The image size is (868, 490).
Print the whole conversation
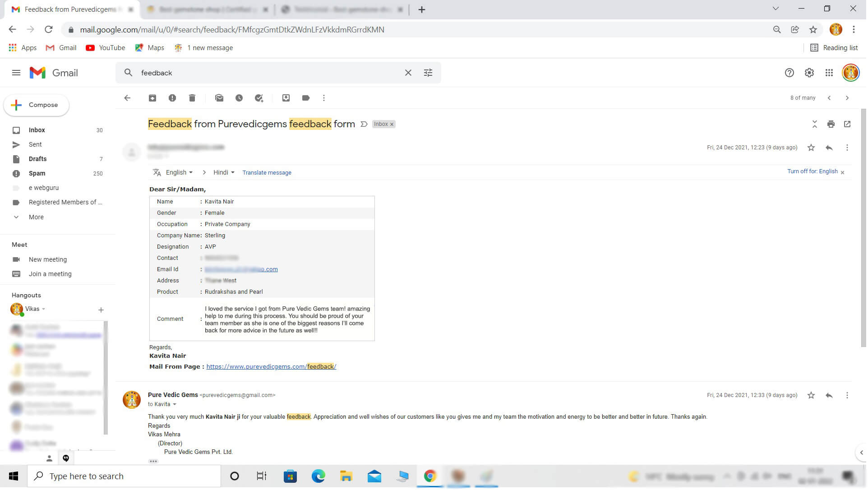point(831,124)
